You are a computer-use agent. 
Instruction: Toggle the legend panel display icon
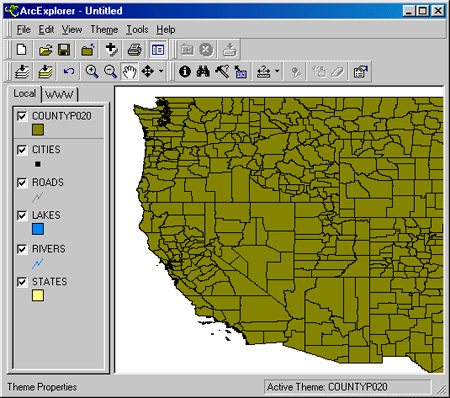[158, 50]
